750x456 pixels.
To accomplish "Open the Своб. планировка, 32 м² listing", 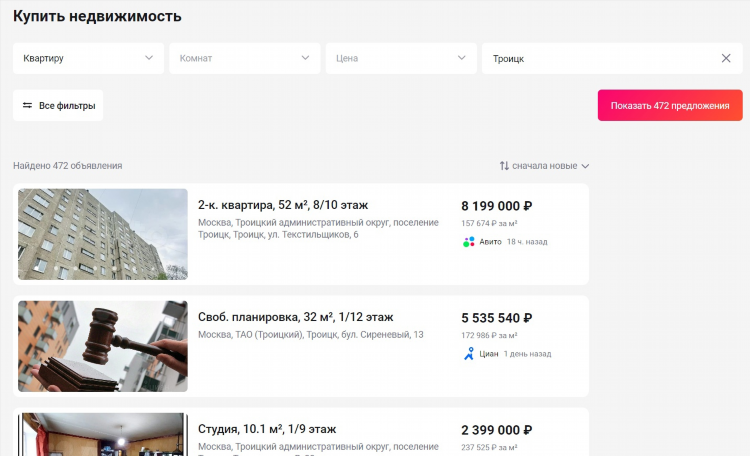I will click(x=295, y=317).
